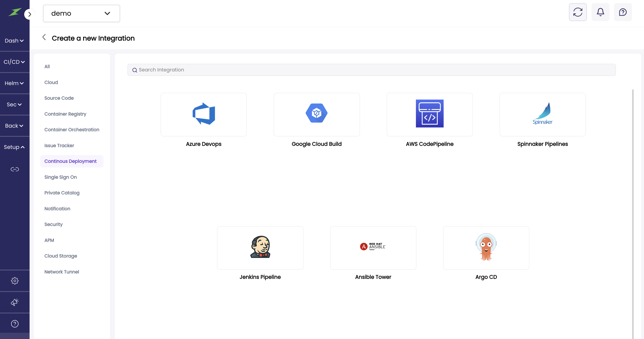644x339 pixels.
Task: Collapse the Setup sidebar menu
Action: point(14,147)
